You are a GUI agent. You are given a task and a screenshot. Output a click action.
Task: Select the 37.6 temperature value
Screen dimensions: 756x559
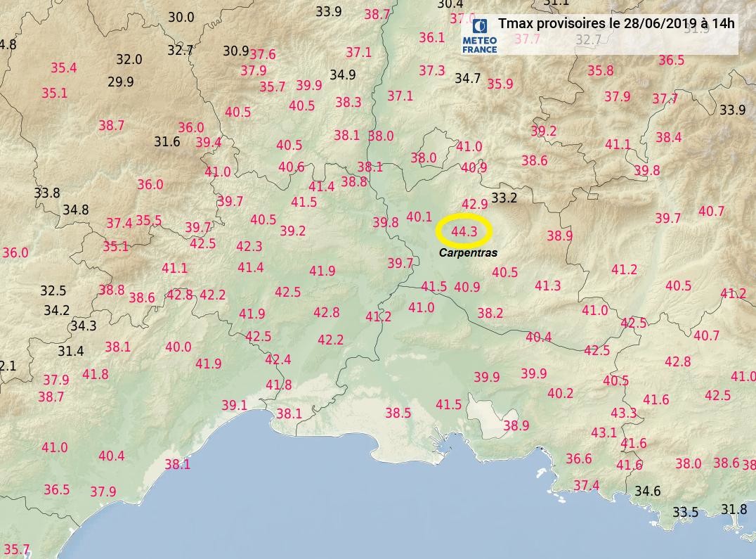(x=263, y=55)
